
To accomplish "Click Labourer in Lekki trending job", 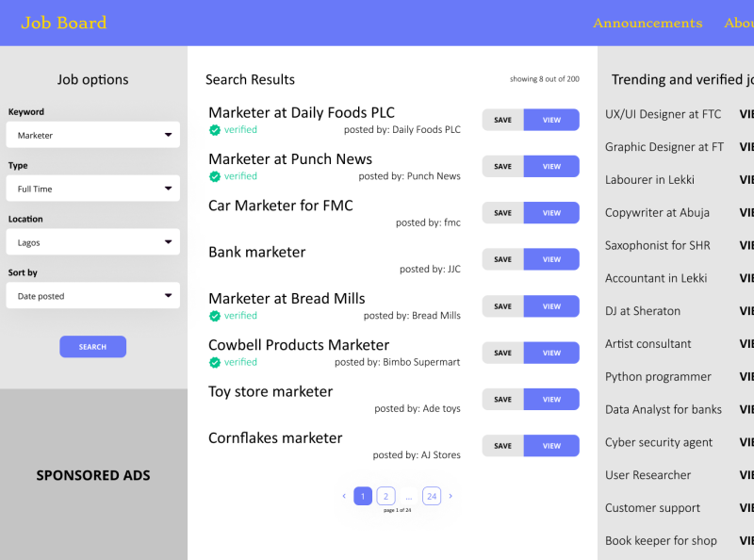I will click(x=649, y=179).
